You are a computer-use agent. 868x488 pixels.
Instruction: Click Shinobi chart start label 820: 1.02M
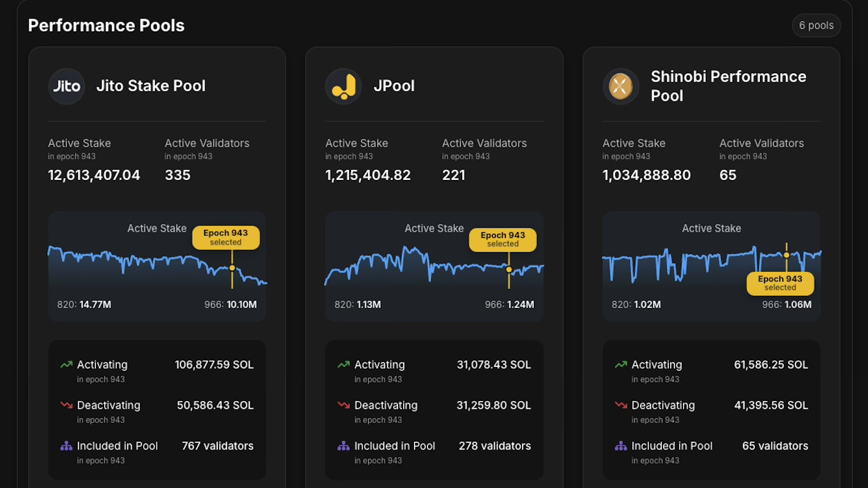[x=636, y=305]
